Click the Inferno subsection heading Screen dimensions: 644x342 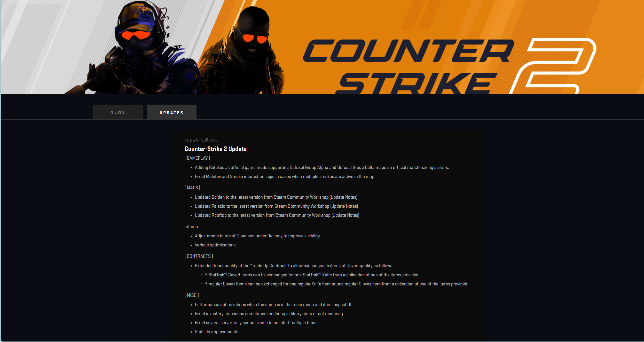click(191, 227)
